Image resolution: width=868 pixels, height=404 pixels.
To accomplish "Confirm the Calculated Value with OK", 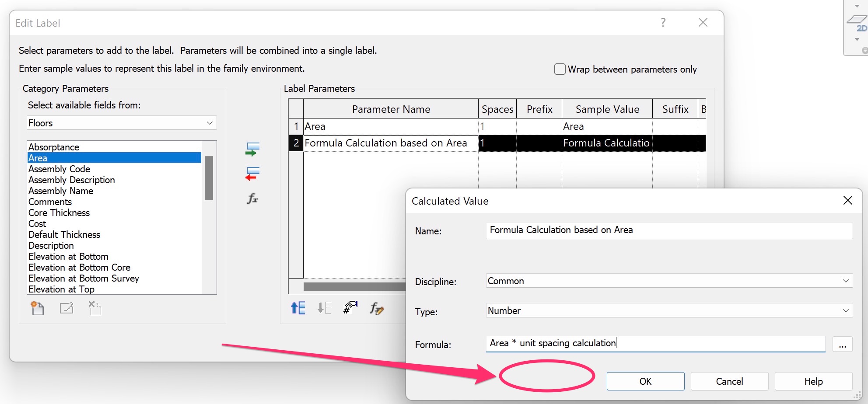I will pos(645,381).
